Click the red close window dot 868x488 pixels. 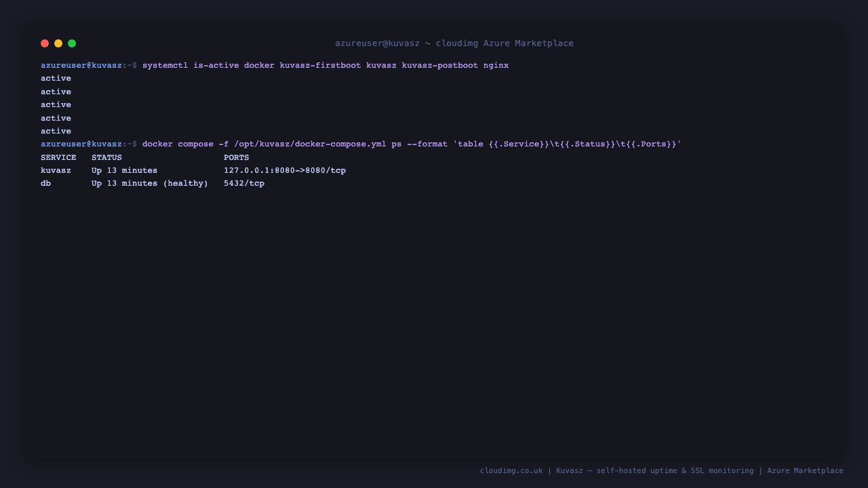[x=45, y=43]
